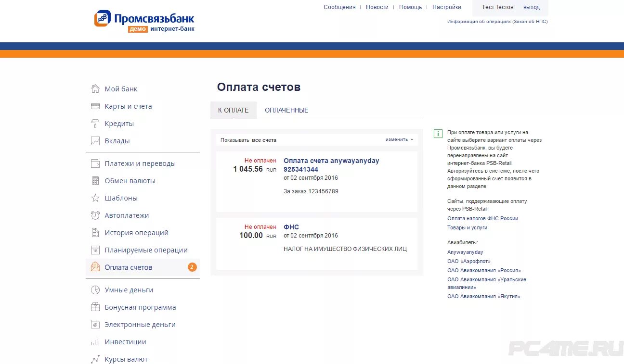This screenshot has height=364, width=624.
Task: Open Обмен валюты section
Action: pos(130,181)
